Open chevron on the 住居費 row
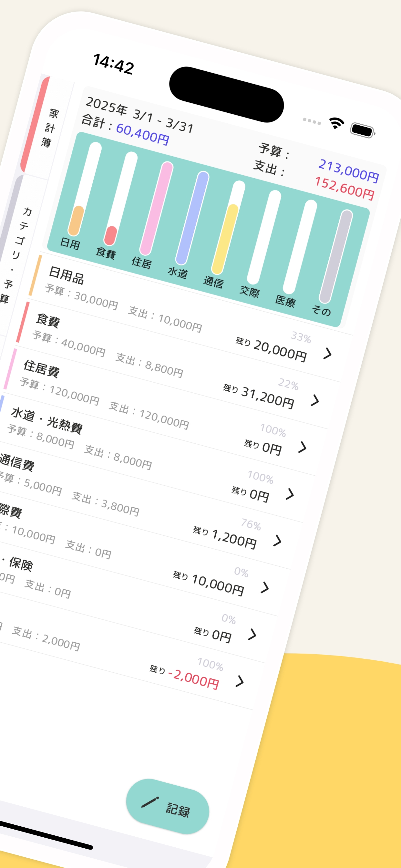The width and height of the screenshot is (401, 868). pyautogui.click(x=302, y=447)
